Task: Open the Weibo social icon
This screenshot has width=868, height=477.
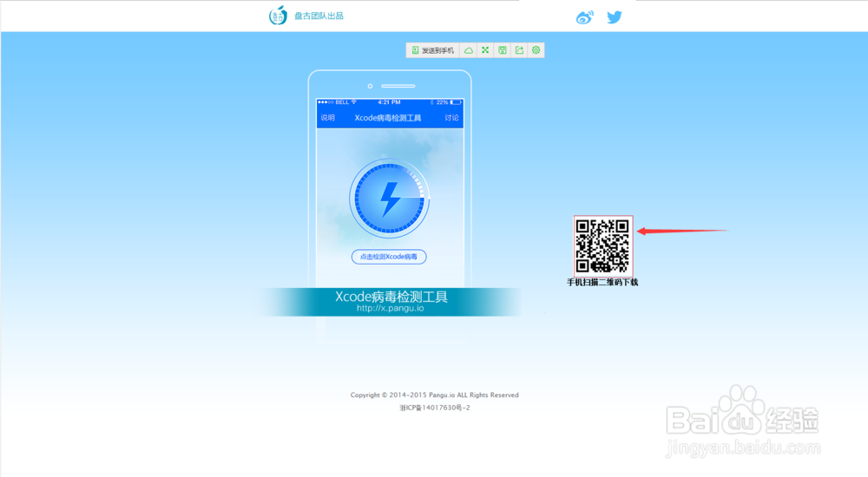Action: (584, 17)
